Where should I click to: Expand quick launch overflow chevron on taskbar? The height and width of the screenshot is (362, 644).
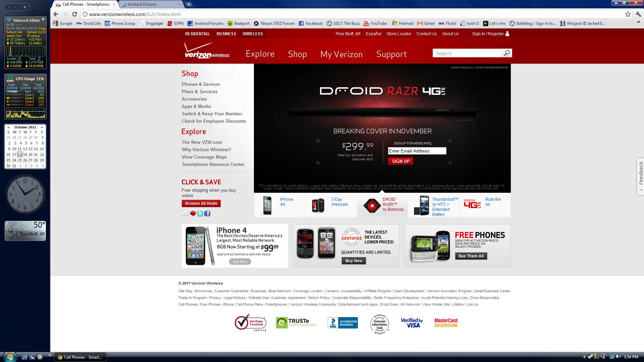tap(50, 355)
